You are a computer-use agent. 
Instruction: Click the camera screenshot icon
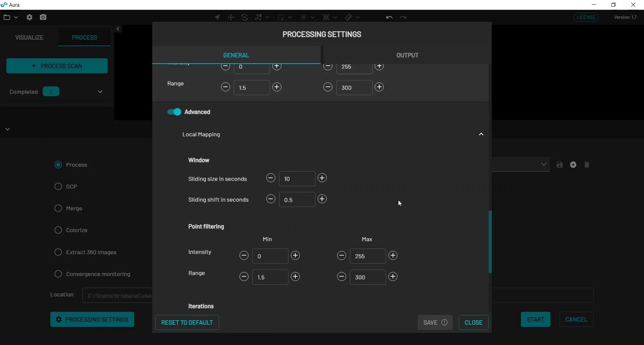[43, 17]
